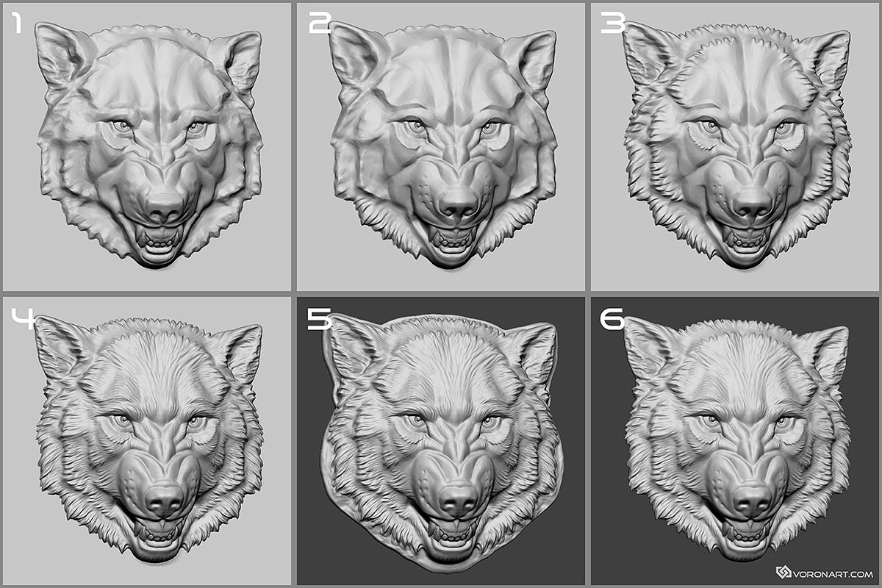Select the wolf sculpt render numbered 1

[147, 146]
